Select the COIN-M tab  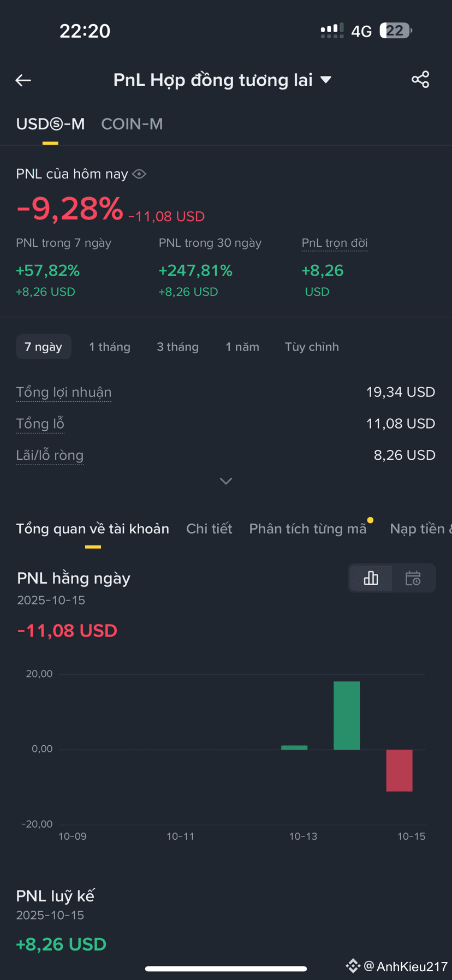click(x=132, y=124)
